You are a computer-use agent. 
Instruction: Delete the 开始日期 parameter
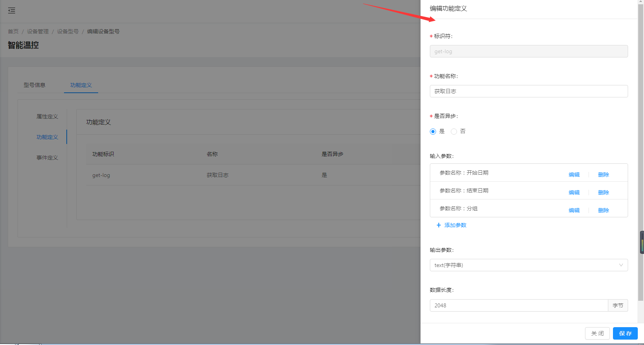point(604,175)
